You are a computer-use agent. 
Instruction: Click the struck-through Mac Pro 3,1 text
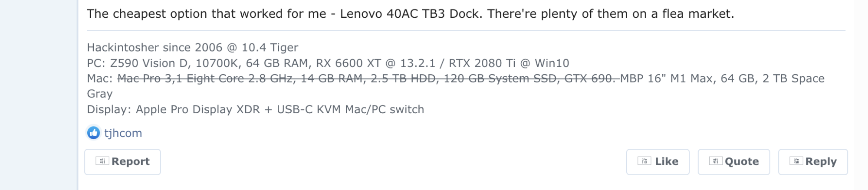367,79
